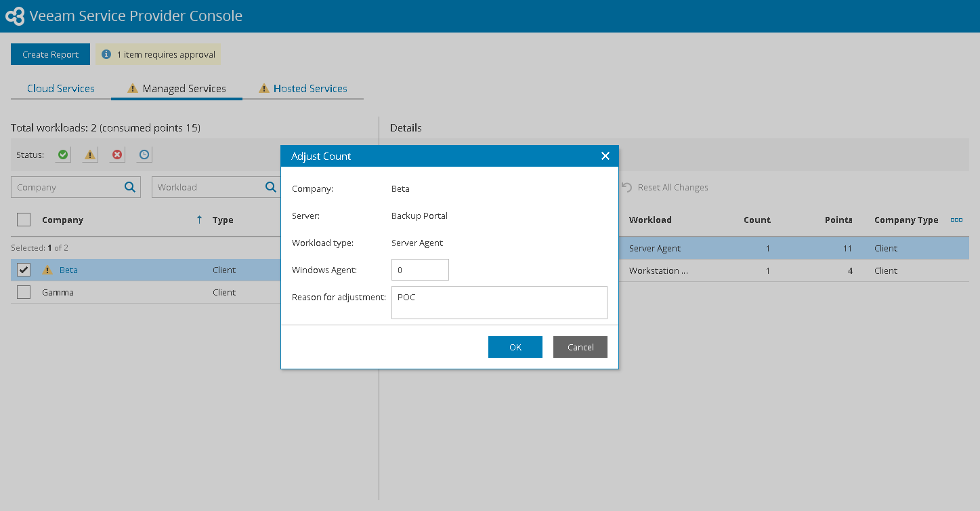This screenshot has width=980, height=511.
Task: Click the Workload search field
Action: pos(217,188)
